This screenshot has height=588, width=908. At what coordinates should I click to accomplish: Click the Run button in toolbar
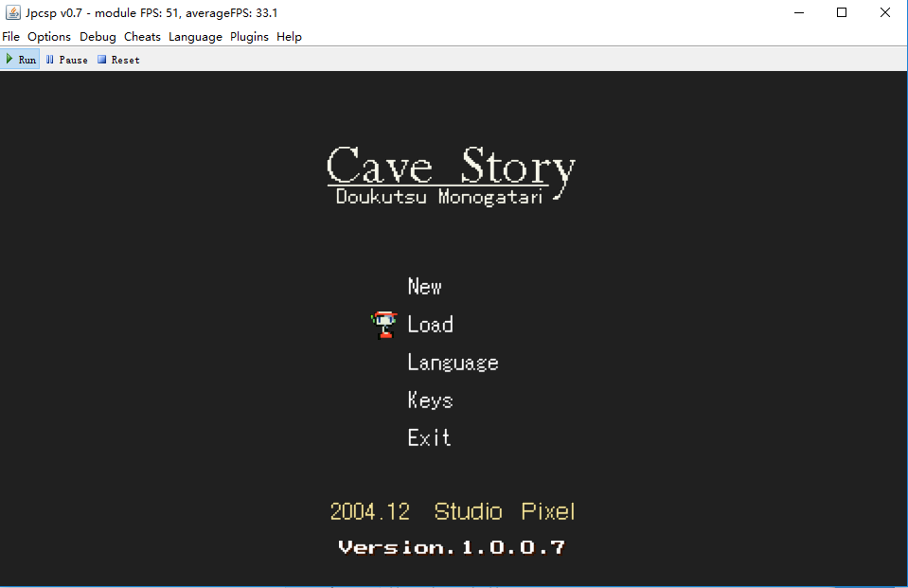point(20,60)
